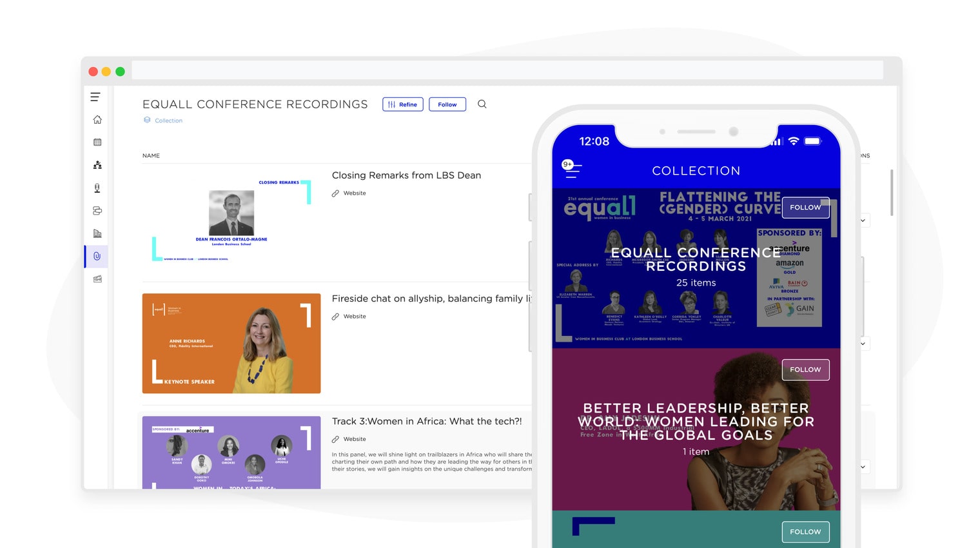Viewport: 980px width, 548px height.
Task: Expand chevron on Track 3 row
Action: 863,467
